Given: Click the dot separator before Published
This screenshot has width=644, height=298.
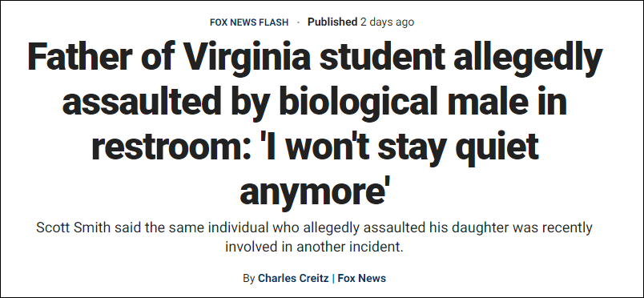Looking at the screenshot, I should click(298, 22).
